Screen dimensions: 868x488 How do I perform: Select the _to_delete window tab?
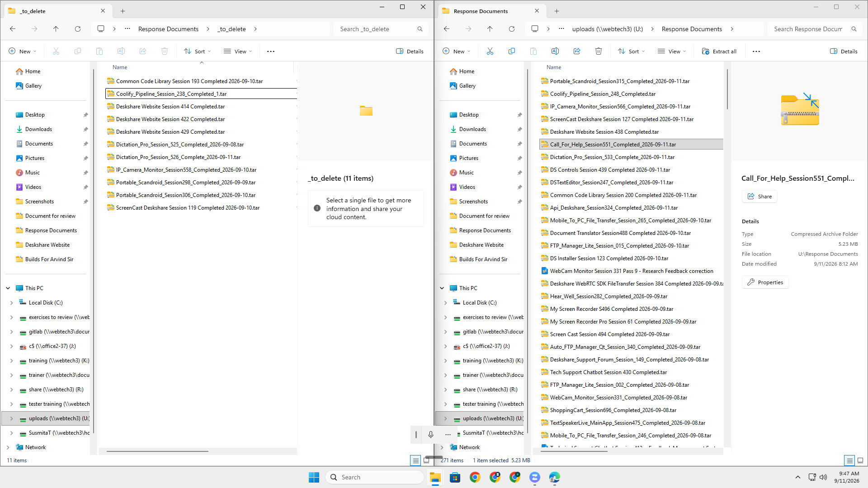point(57,11)
